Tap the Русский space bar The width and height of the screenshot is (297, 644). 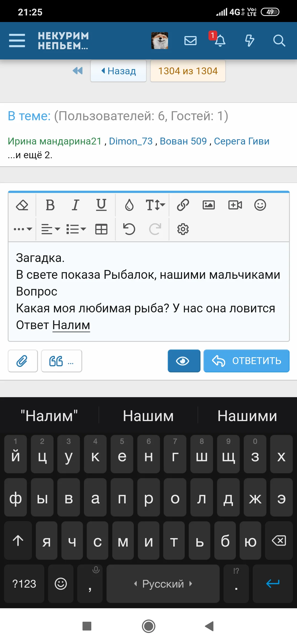163,584
